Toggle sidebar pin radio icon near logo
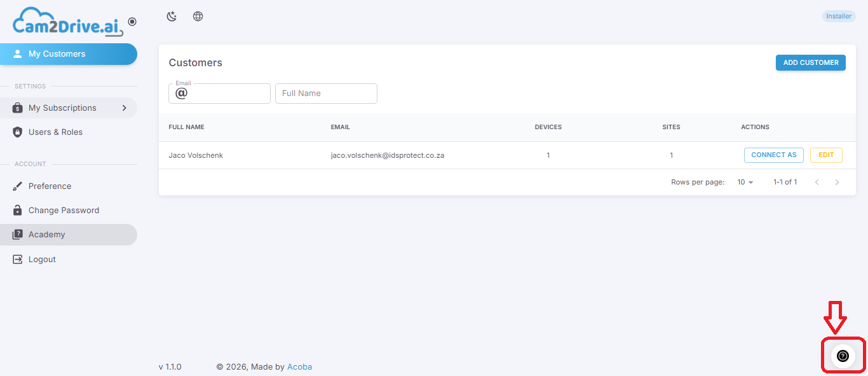Viewport: 868px width, 376px height. tap(132, 22)
